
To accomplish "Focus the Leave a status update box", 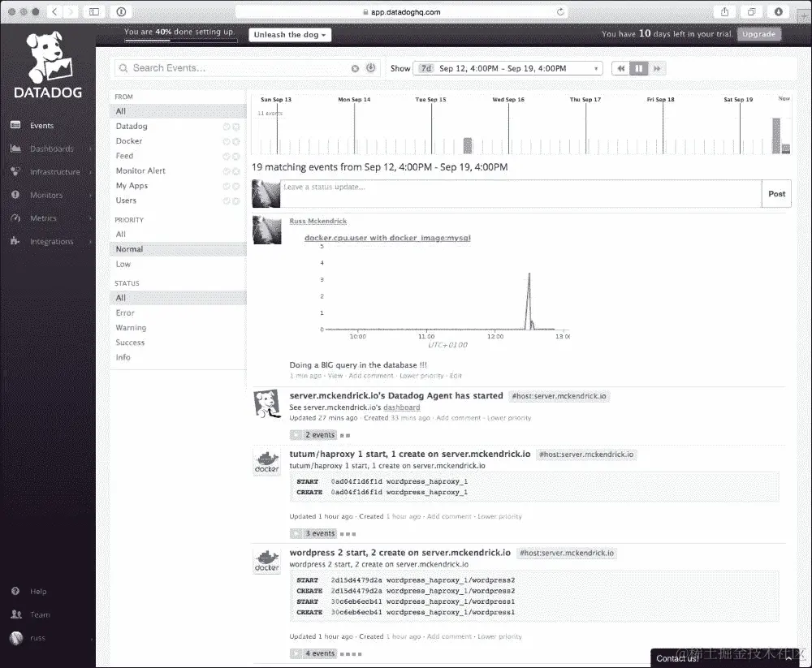I will pyautogui.click(x=521, y=194).
